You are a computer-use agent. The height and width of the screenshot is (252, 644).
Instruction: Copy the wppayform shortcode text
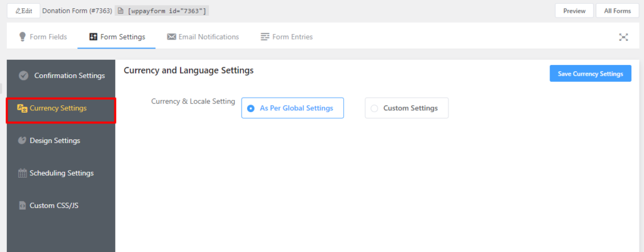tap(166, 11)
